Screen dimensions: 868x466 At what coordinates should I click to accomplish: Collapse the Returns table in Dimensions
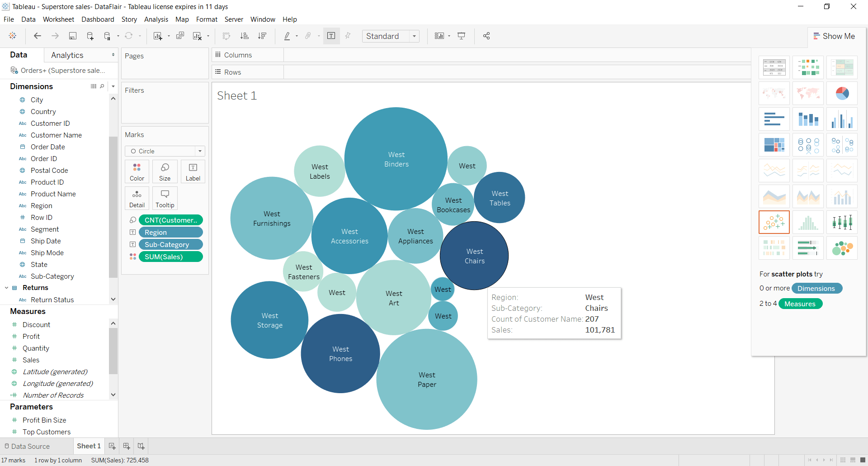tap(6, 288)
